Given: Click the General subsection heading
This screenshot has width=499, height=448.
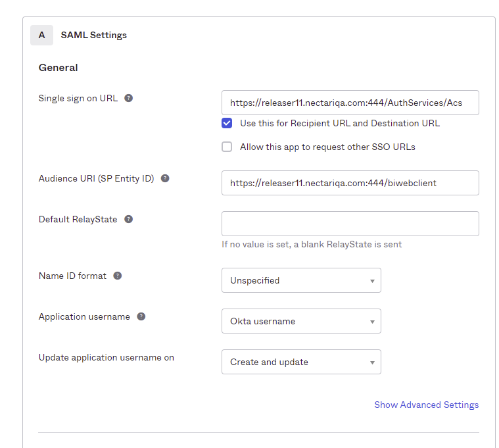Looking at the screenshot, I should point(59,68).
